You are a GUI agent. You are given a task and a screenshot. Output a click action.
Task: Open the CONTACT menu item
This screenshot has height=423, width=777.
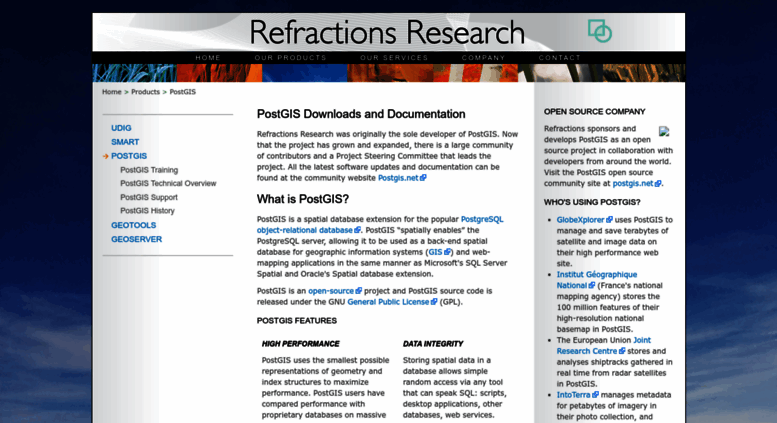(559, 57)
